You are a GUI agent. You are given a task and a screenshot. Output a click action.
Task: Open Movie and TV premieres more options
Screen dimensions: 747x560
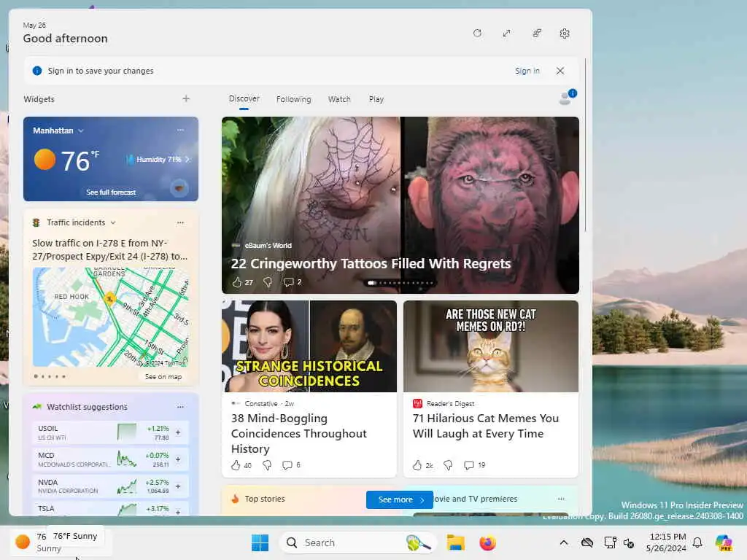point(561,499)
